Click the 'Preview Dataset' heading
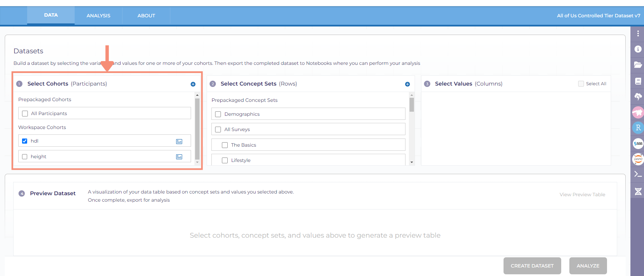 coord(53,193)
